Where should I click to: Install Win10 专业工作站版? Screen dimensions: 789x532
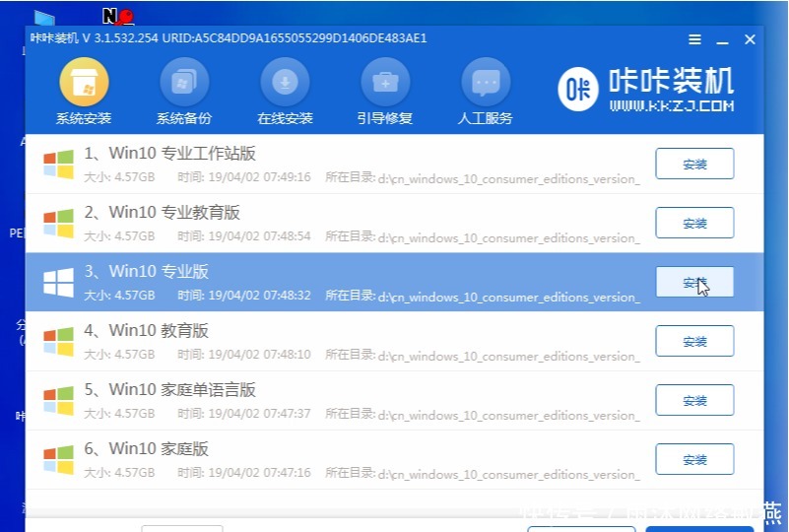point(694,164)
